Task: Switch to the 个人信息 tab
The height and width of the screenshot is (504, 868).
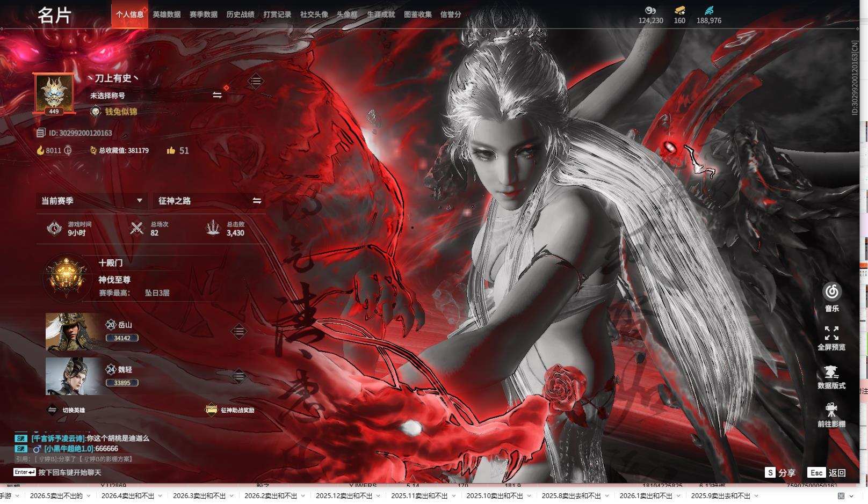Action: pos(129,14)
